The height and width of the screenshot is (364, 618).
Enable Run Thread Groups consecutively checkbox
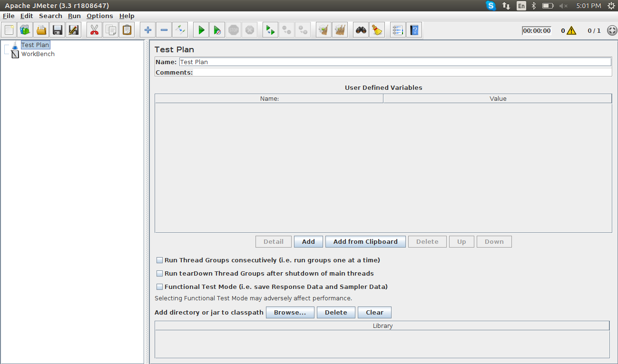tap(159, 260)
